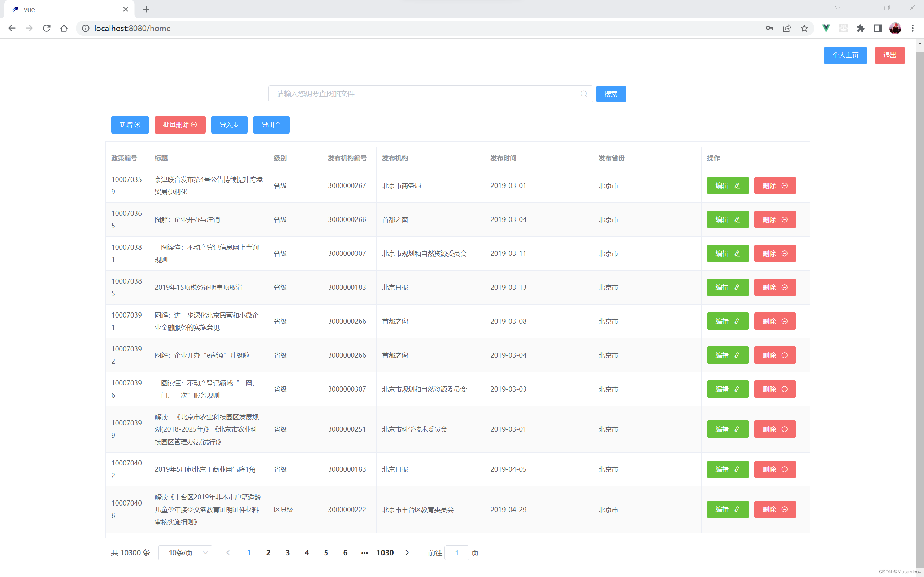
Task: Open the browser home page icon
Action: (x=64, y=28)
